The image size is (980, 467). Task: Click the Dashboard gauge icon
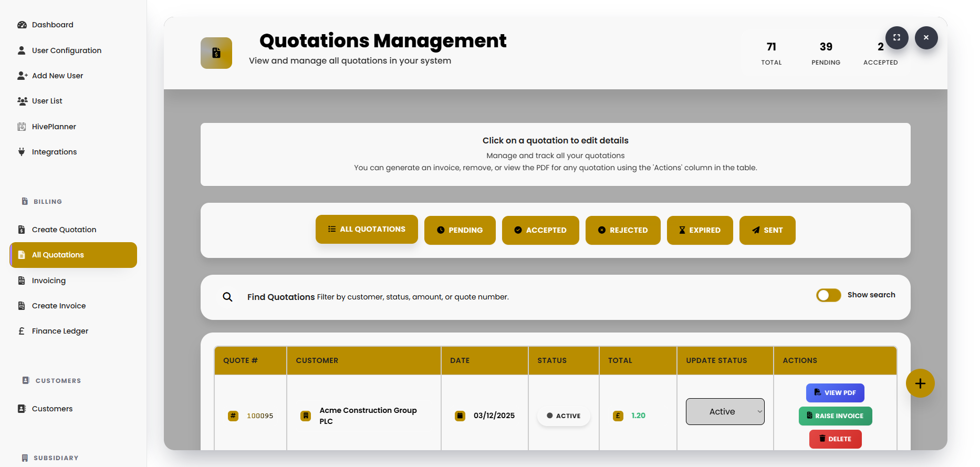[22, 25]
